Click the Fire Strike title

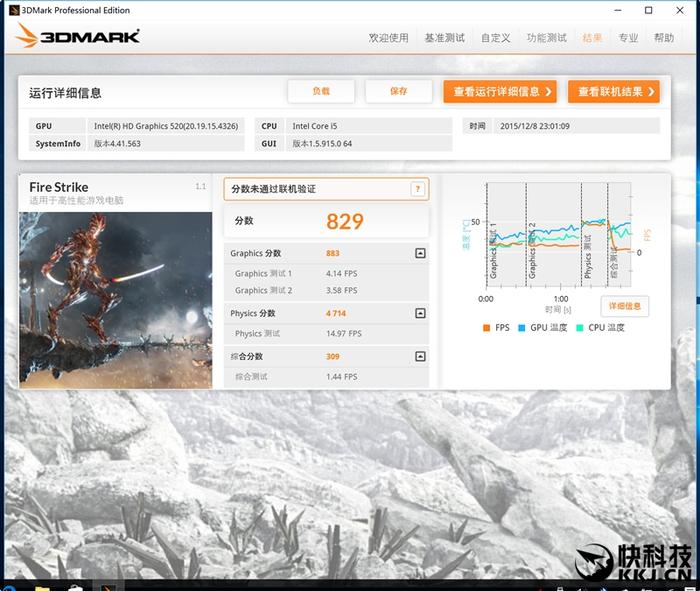(x=58, y=187)
